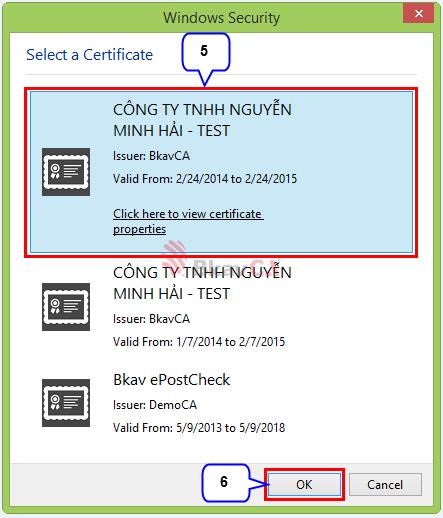This screenshot has width=443, height=518.
Task: Click the Windows Security title bar text
Action: pos(221,17)
